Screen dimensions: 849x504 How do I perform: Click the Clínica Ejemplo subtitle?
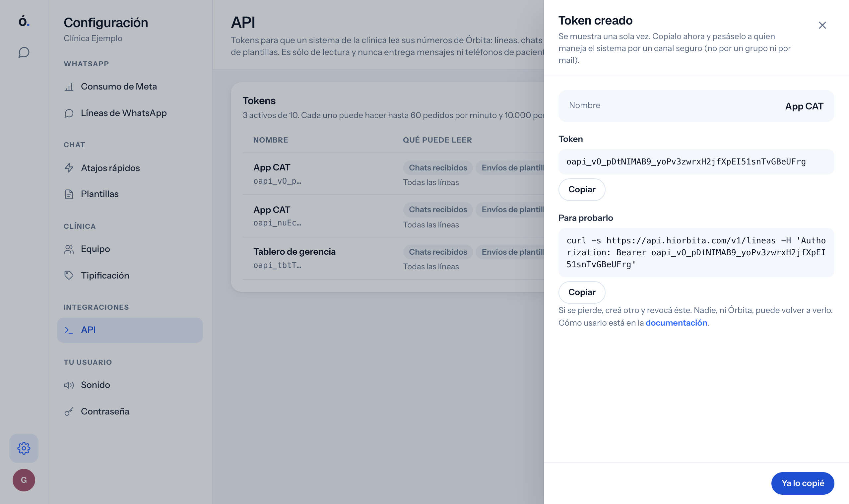tap(93, 38)
